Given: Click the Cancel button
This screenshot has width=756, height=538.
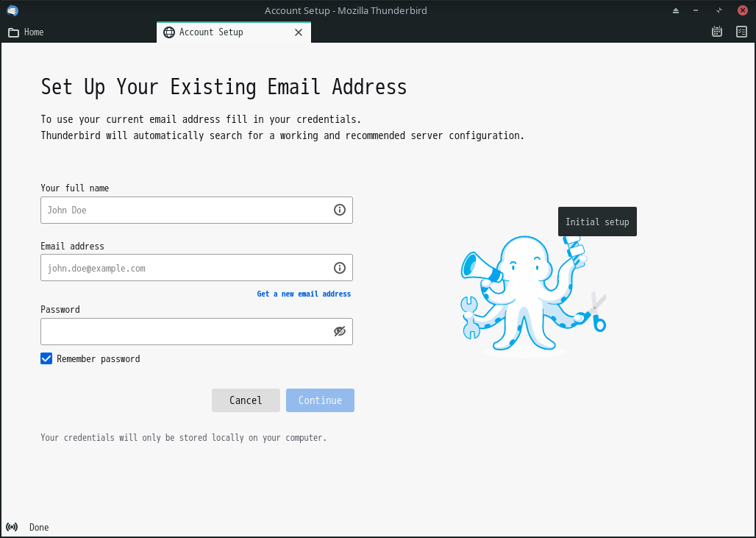Looking at the screenshot, I should (246, 400).
